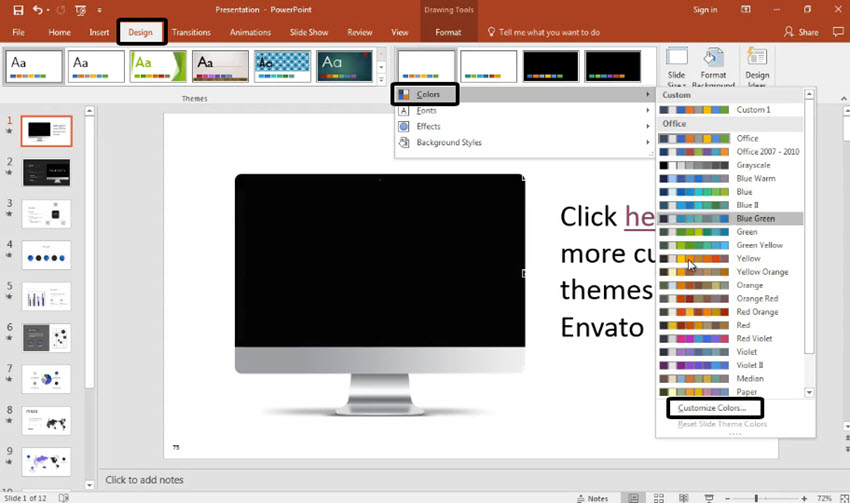Select slide 4 thumbnail with blue dots

[x=46, y=255]
